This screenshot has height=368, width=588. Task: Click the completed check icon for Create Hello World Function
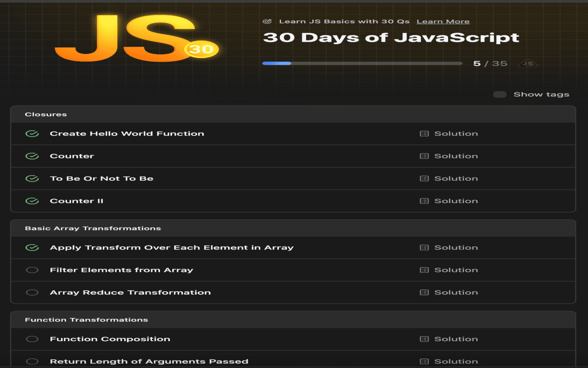pos(32,134)
